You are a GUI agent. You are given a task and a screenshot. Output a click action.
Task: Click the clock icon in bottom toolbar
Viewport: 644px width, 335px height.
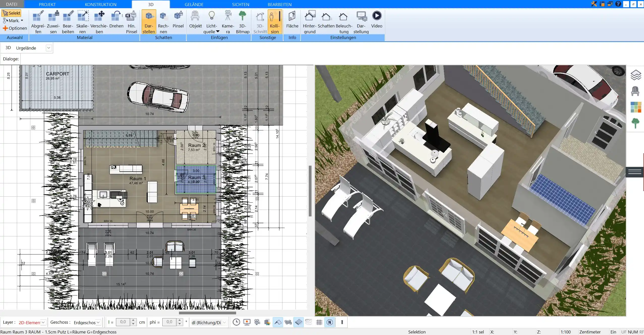(x=236, y=322)
